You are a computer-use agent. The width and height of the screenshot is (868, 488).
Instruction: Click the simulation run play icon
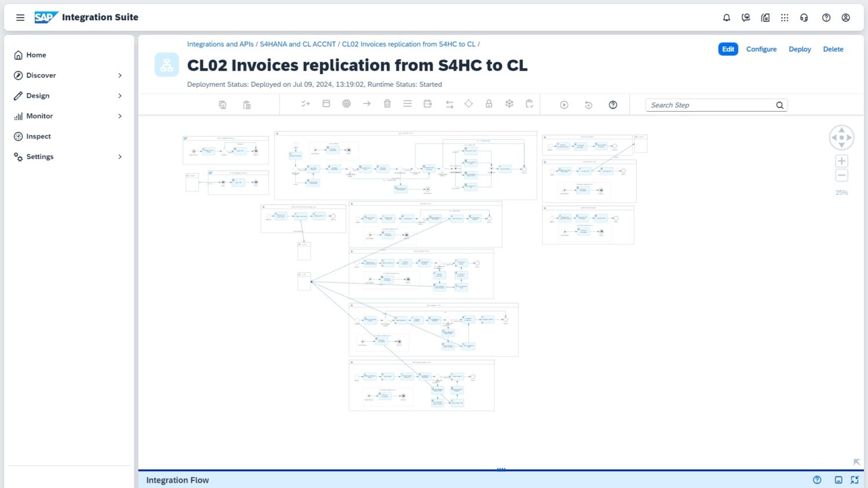tap(564, 105)
